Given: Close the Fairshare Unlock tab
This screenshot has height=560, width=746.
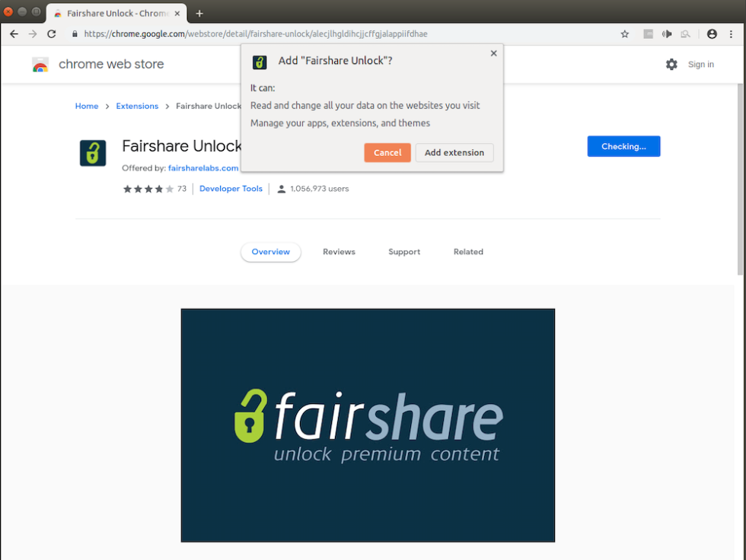Looking at the screenshot, I should click(177, 13).
